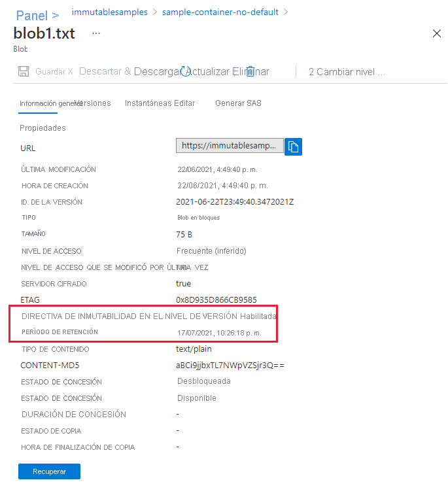This screenshot has width=448, height=495.
Task: Click the HORA DE CREACIÓN date value
Action: 222,186
